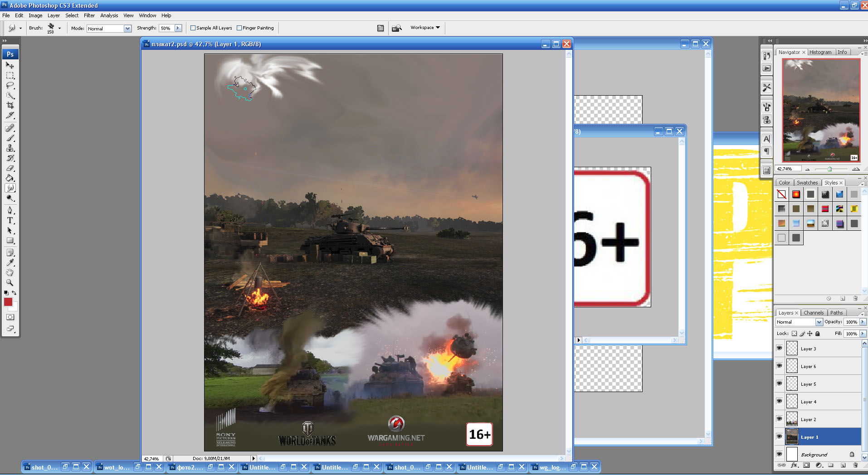Image resolution: width=868 pixels, height=475 pixels.
Task: Select the Pen tool
Action: tap(10, 210)
